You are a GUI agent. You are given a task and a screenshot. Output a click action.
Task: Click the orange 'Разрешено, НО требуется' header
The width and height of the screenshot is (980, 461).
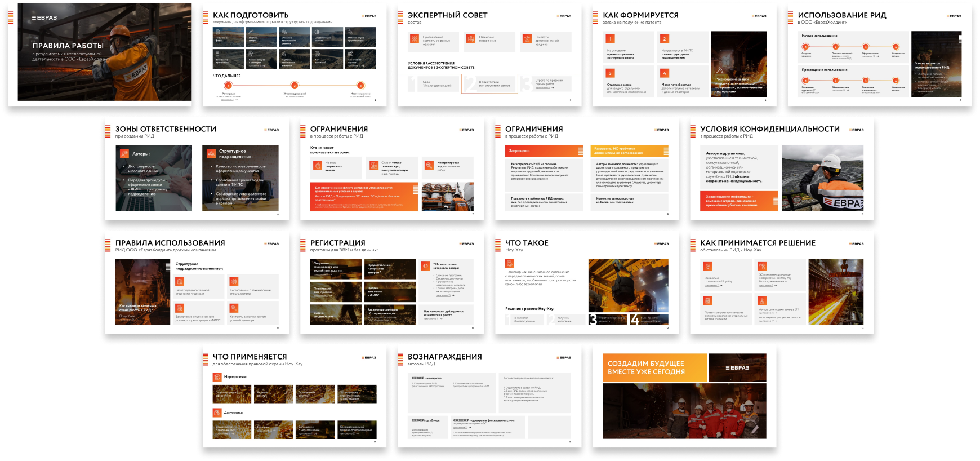629,150
